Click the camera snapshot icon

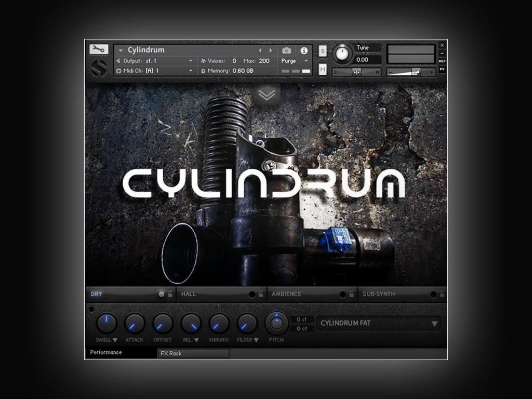coord(286,50)
